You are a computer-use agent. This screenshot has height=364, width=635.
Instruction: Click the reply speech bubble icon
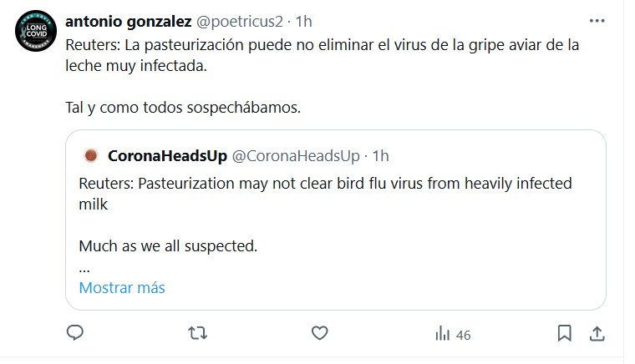click(75, 333)
